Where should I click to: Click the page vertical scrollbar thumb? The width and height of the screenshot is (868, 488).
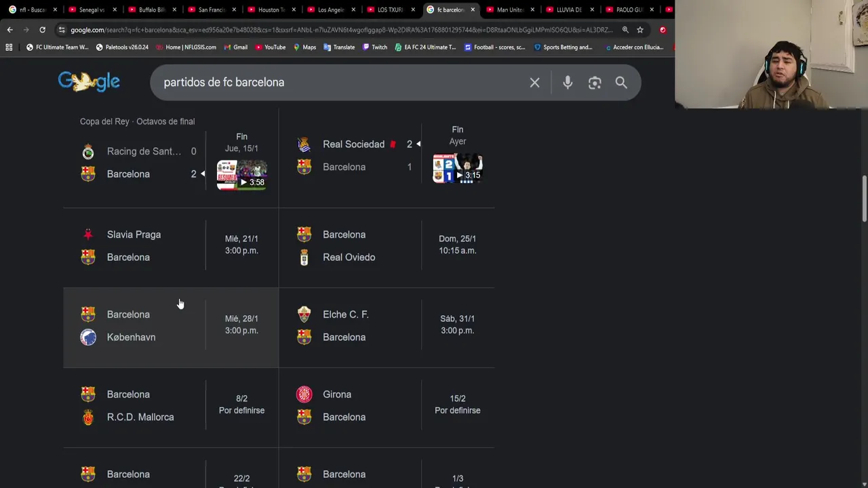coord(864,199)
